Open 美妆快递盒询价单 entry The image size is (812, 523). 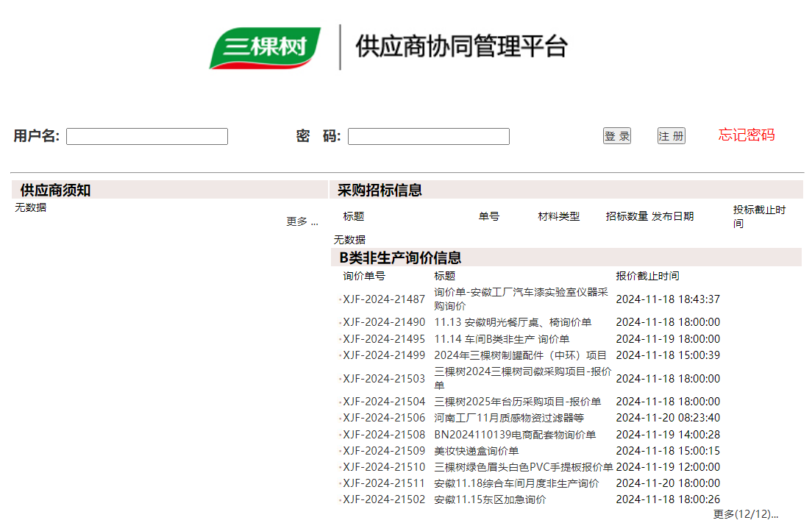click(476, 451)
